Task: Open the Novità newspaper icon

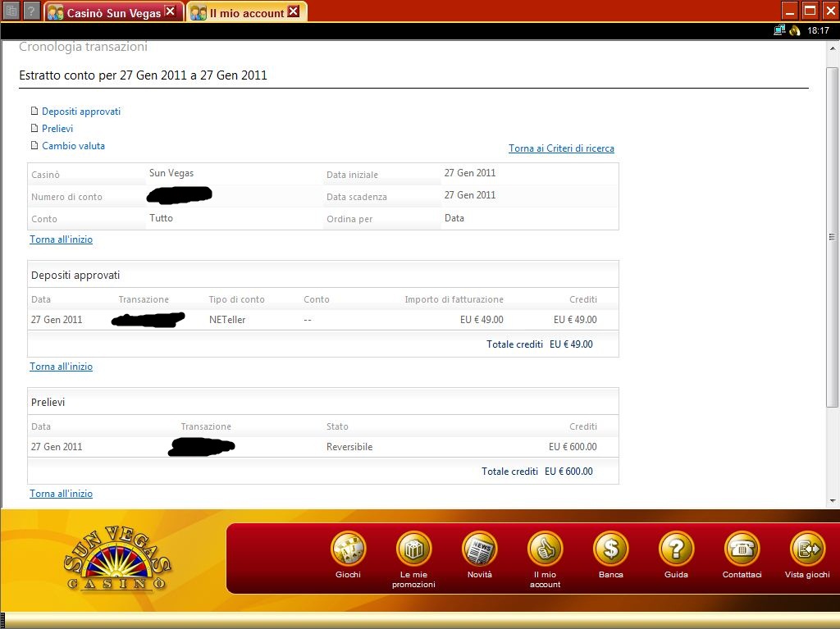Action: tap(479, 549)
